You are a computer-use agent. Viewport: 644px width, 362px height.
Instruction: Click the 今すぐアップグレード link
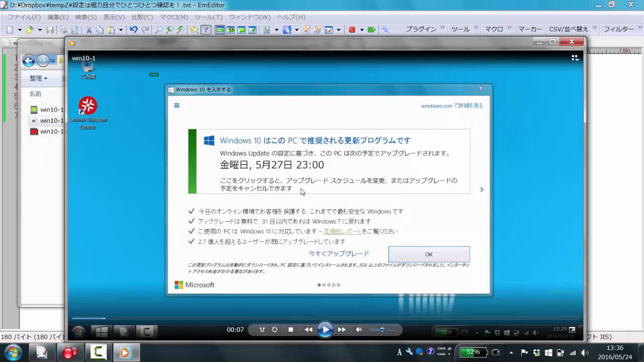[x=339, y=254]
